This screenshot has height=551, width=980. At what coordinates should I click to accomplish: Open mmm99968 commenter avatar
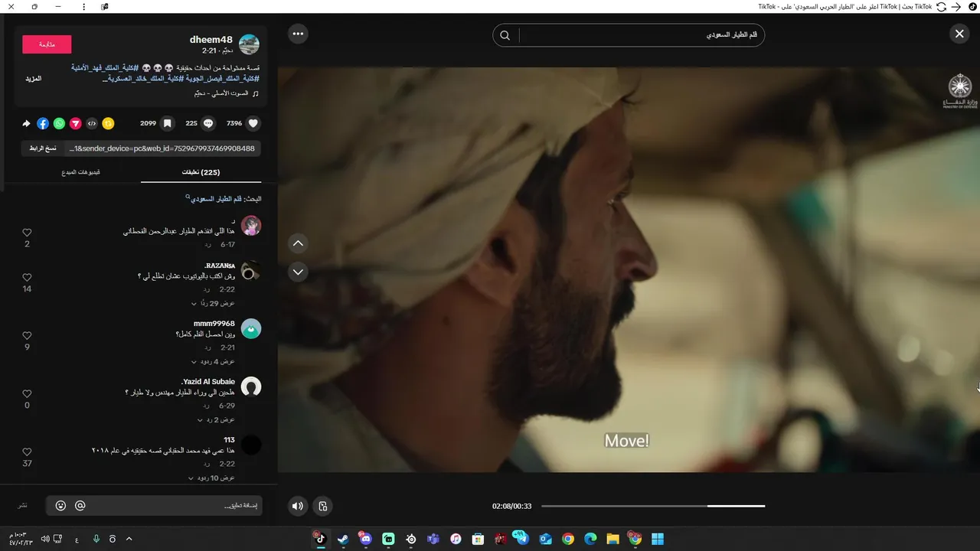click(251, 329)
